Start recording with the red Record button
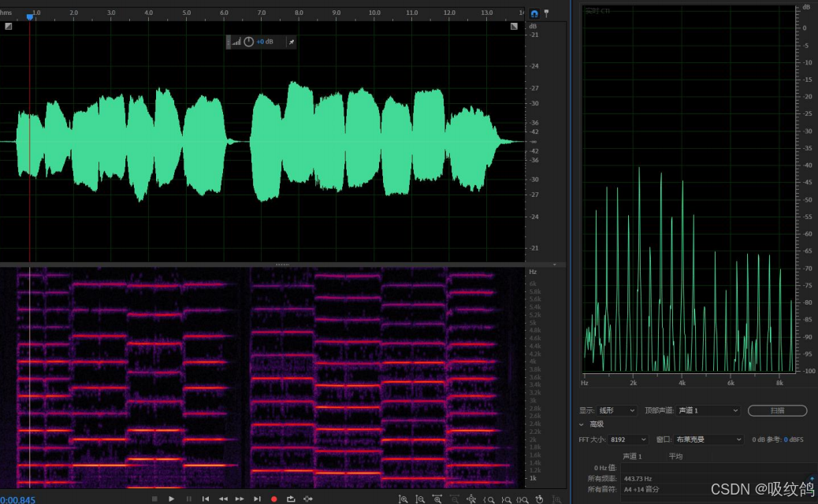Image resolution: width=818 pixels, height=504 pixels. coord(274,498)
